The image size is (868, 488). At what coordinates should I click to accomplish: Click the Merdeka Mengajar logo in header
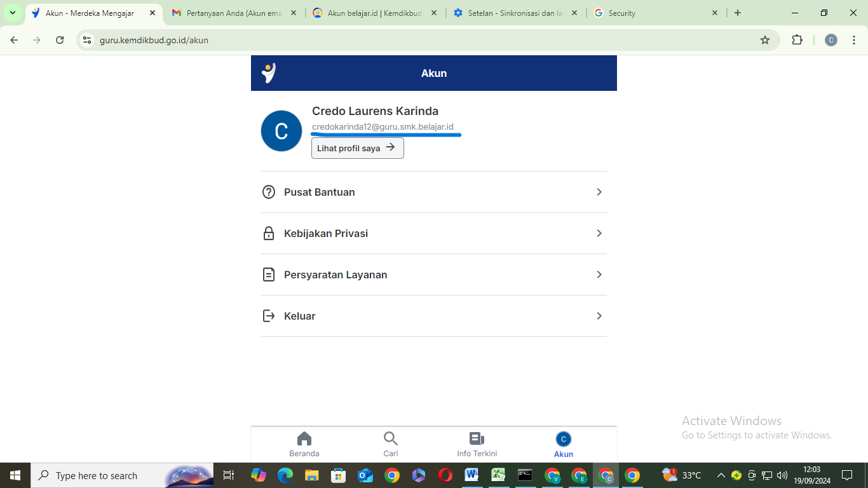(269, 73)
